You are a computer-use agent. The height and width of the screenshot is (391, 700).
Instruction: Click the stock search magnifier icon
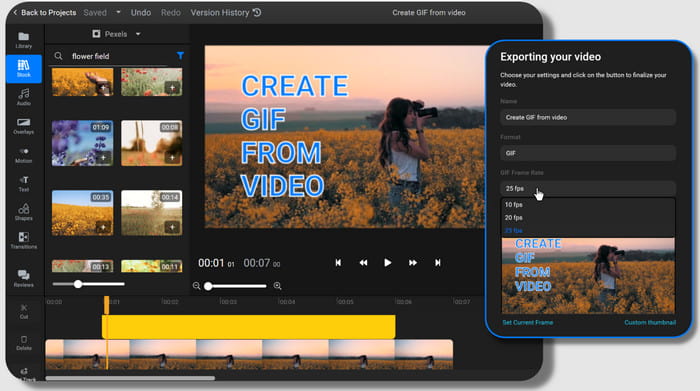pos(58,56)
